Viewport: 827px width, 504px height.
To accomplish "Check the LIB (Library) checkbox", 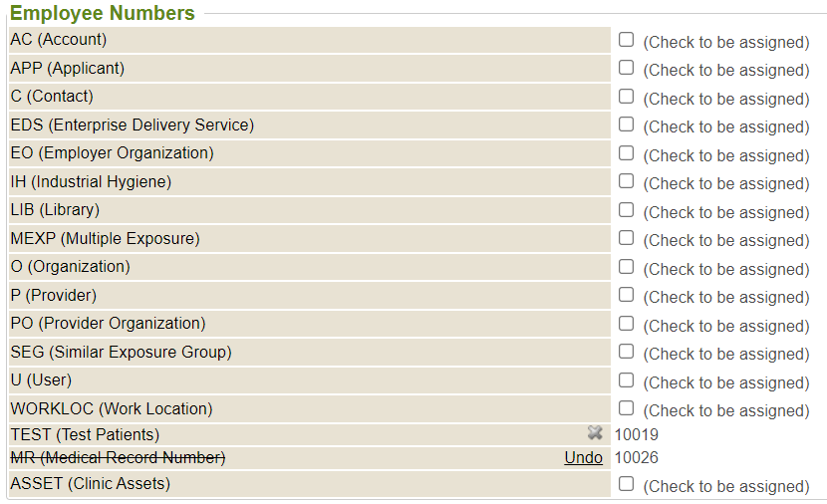I will [626, 210].
